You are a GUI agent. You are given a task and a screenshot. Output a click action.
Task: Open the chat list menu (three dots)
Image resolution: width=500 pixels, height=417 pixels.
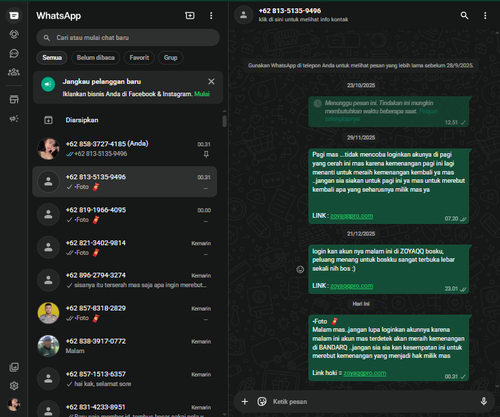211,16
